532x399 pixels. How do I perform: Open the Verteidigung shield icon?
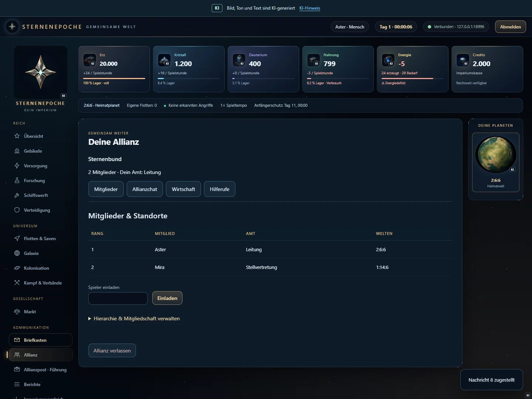17,210
